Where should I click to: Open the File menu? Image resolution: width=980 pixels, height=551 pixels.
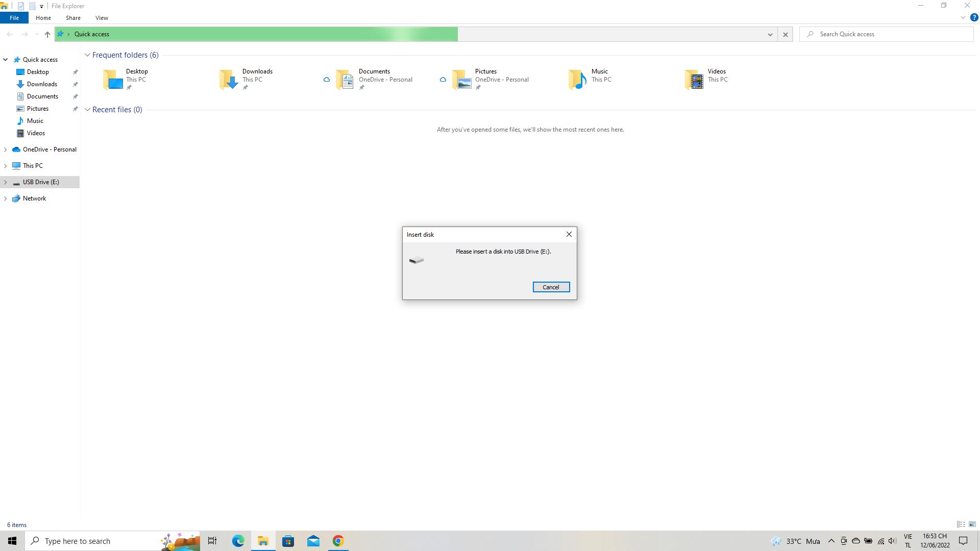(14, 18)
